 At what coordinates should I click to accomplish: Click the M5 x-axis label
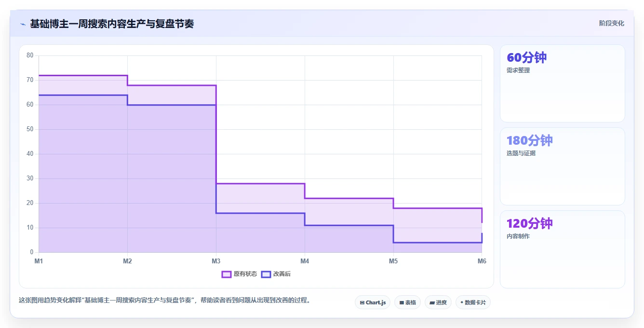point(393,261)
